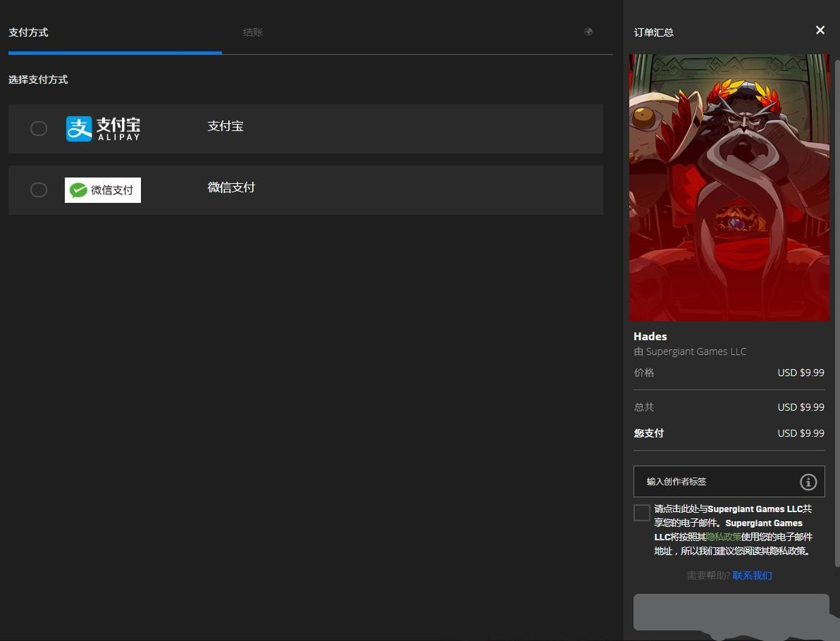840x641 pixels.
Task: Close the order summary with X
Action: [820, 30]
